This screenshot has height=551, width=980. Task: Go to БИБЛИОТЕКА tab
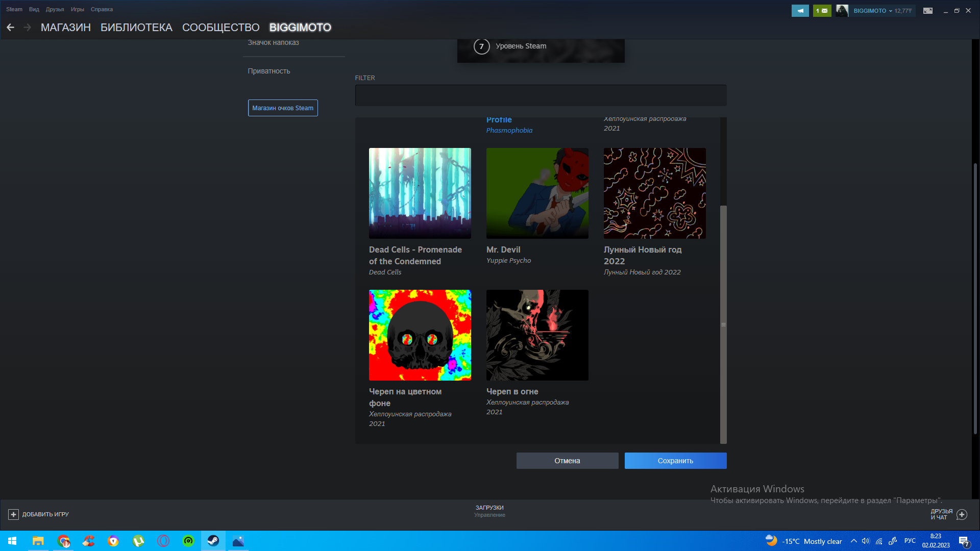pos(136,28)
